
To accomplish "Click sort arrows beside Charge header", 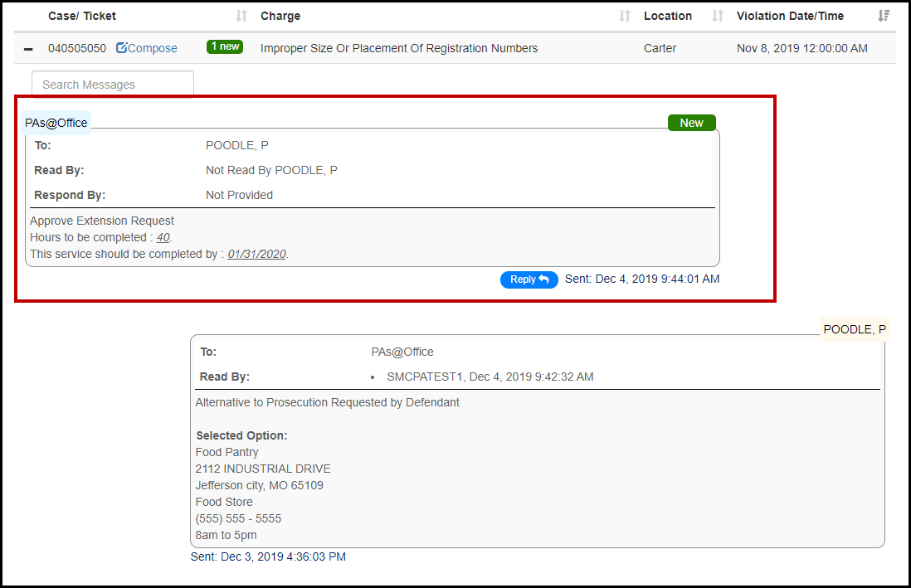I will [x=625, y=16].
